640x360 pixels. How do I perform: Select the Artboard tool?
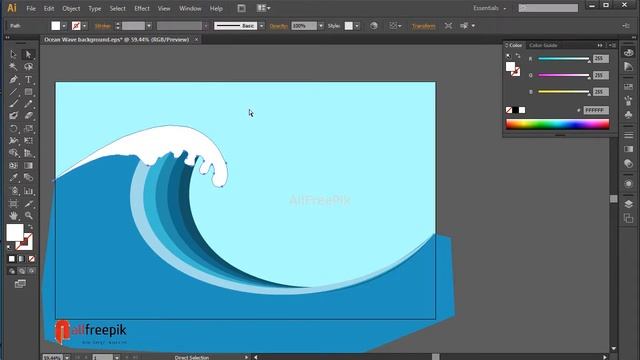pyautogui.click(x=13, y=203)
